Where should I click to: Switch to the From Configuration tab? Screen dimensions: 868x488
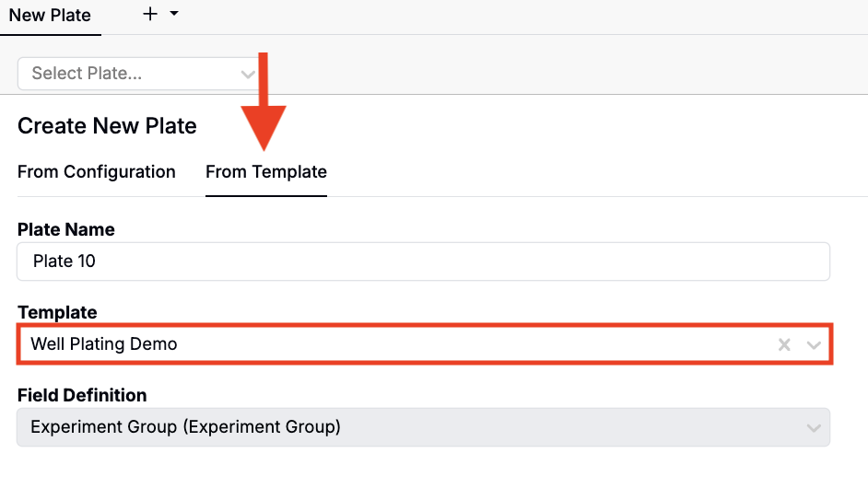click(97, 172)
